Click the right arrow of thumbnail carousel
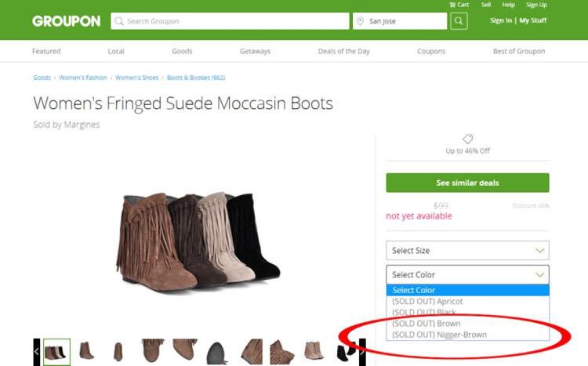 [362, 352]
